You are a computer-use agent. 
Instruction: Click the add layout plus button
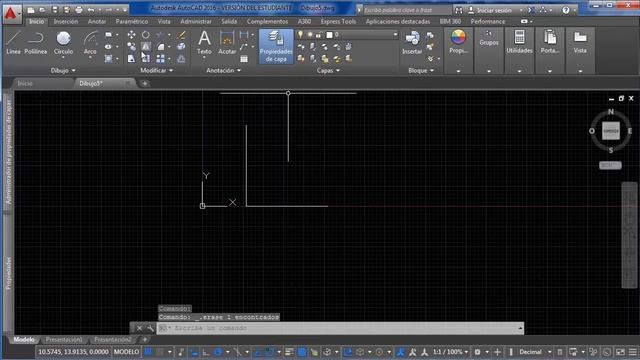click(144, 340)
